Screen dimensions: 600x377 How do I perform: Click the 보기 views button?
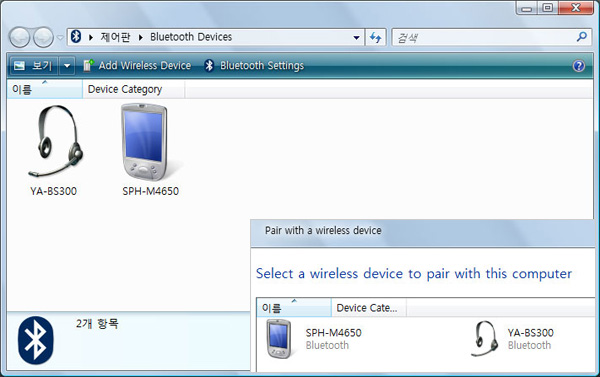pos(33,66)
